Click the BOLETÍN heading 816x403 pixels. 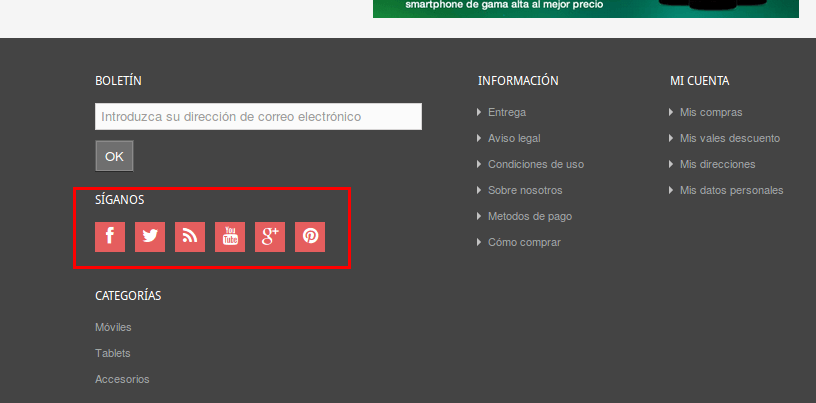pyautogui.click(x=118, y=81)
